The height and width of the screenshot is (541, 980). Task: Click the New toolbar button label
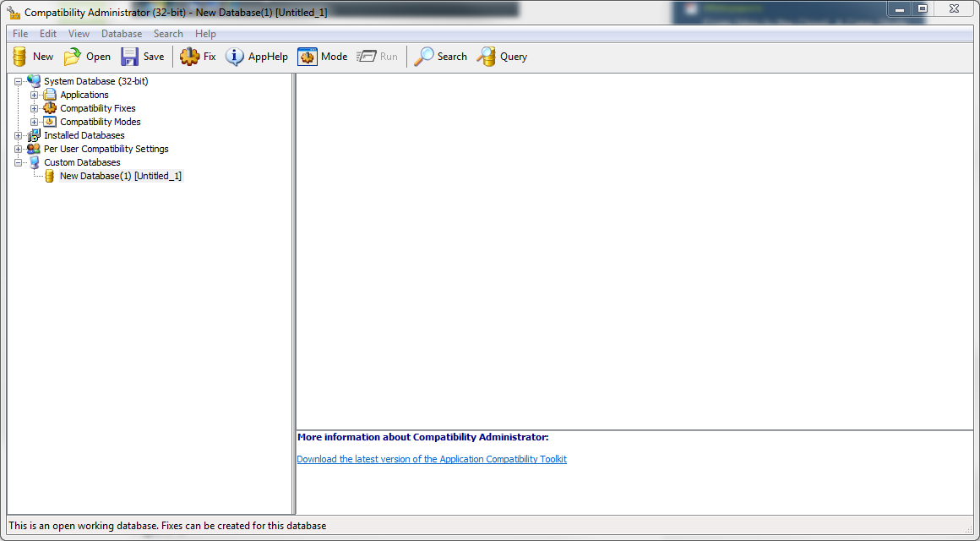click(43, 57)
